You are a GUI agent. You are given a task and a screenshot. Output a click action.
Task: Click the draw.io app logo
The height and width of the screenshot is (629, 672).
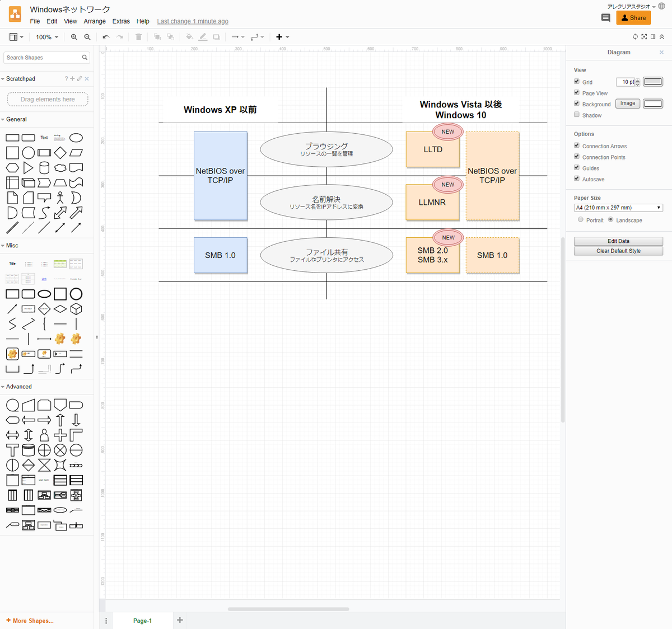point(15,14)
